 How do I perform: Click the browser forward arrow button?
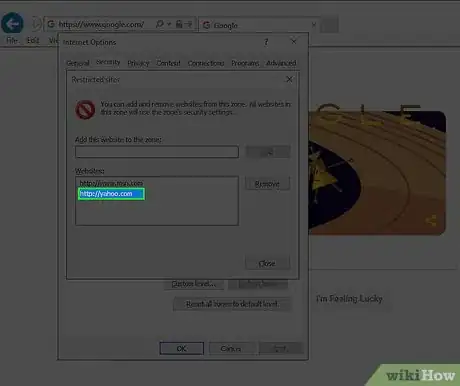[x=36, y=24]
